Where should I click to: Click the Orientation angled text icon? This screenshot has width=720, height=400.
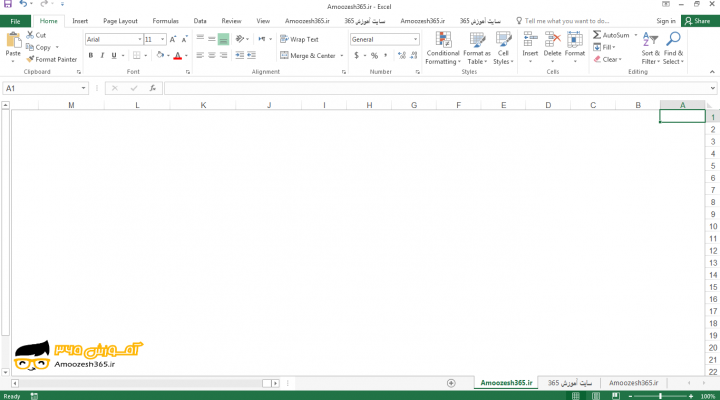[240, 39]
